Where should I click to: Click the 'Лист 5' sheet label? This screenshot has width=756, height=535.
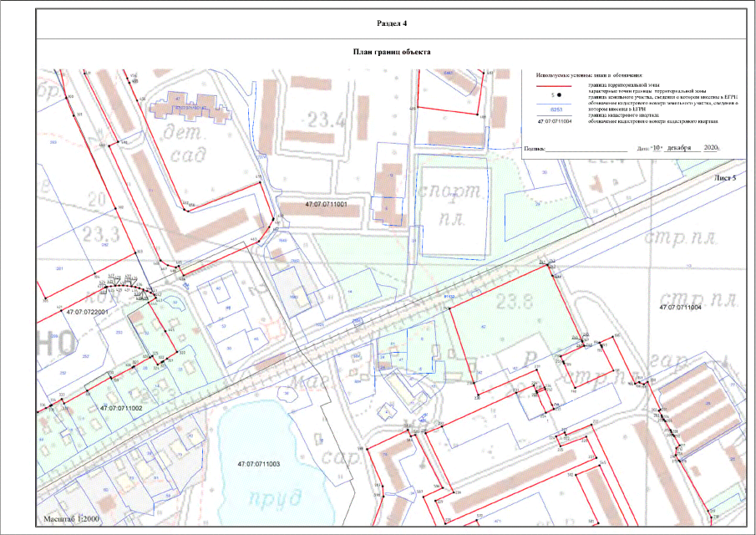[725, 178]
